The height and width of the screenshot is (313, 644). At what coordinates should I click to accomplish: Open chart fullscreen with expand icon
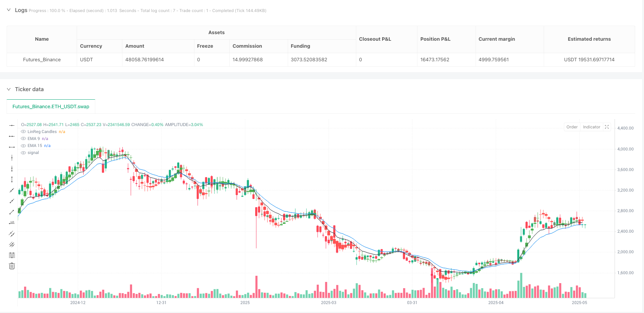coord(607,127)
